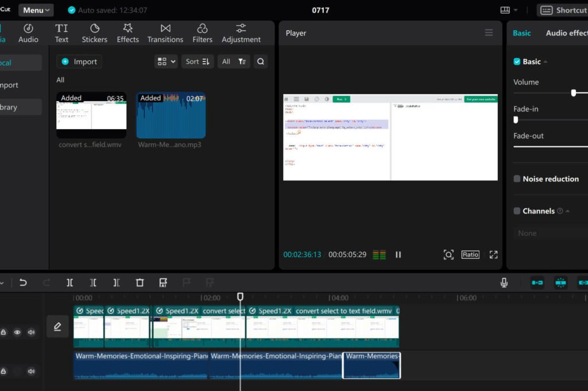The height and width of the screenshot is (391, 588).
Task: Enable Noise reduction
Action: pos(516,179)
